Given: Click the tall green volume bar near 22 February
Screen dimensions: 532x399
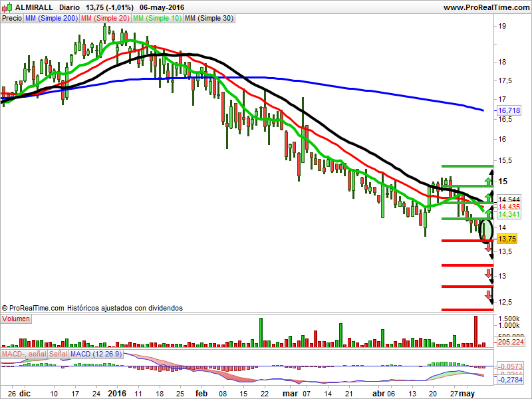Looking at the screenshot, I should click(x=261, y=332).
